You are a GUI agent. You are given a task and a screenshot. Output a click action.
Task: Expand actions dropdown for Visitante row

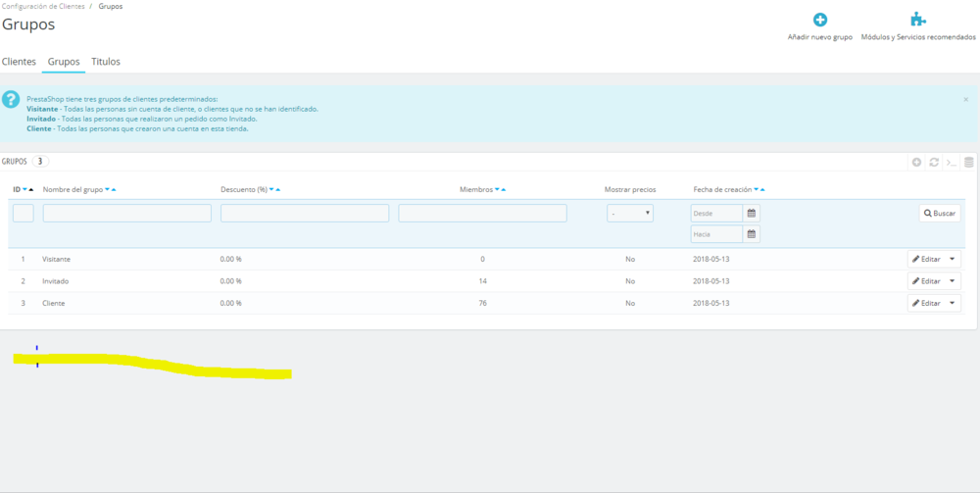click(x=953, y=259)
